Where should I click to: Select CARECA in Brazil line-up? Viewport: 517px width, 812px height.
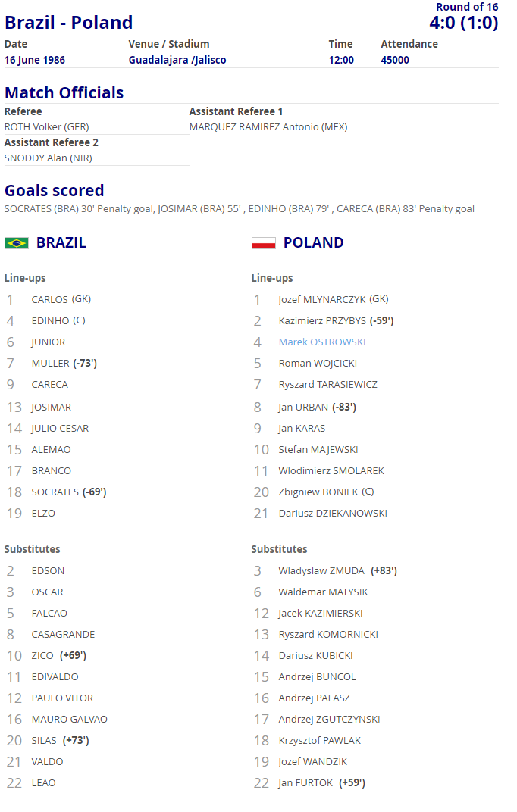pyautogui.click(x=50, y=384)
